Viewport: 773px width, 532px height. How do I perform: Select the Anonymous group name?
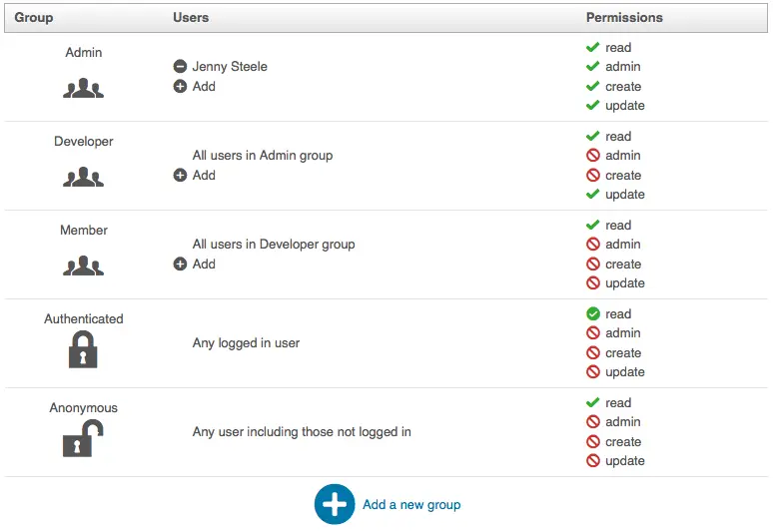point(83,408)
